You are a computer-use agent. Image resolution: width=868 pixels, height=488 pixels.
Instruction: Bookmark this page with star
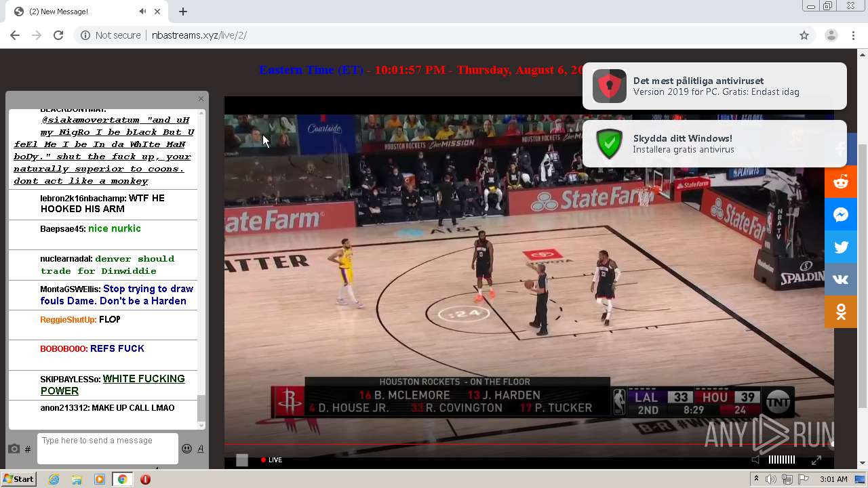tap(804, 35)
